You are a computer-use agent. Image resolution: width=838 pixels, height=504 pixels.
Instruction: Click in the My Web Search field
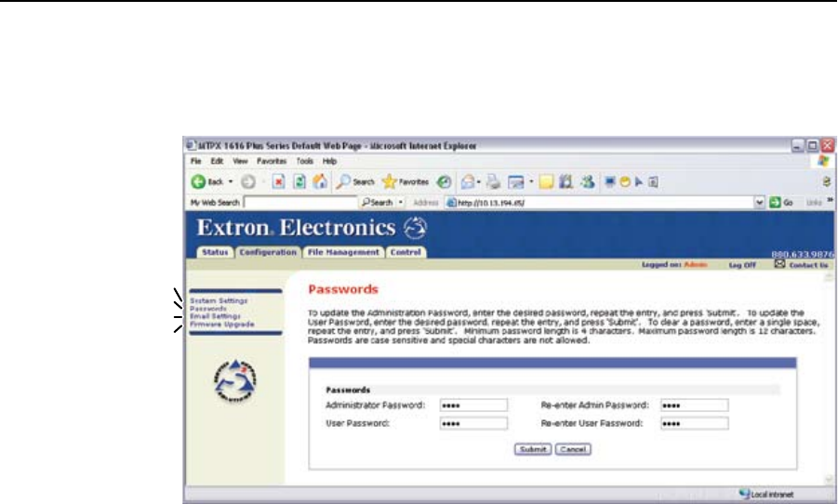coord(300,203)
